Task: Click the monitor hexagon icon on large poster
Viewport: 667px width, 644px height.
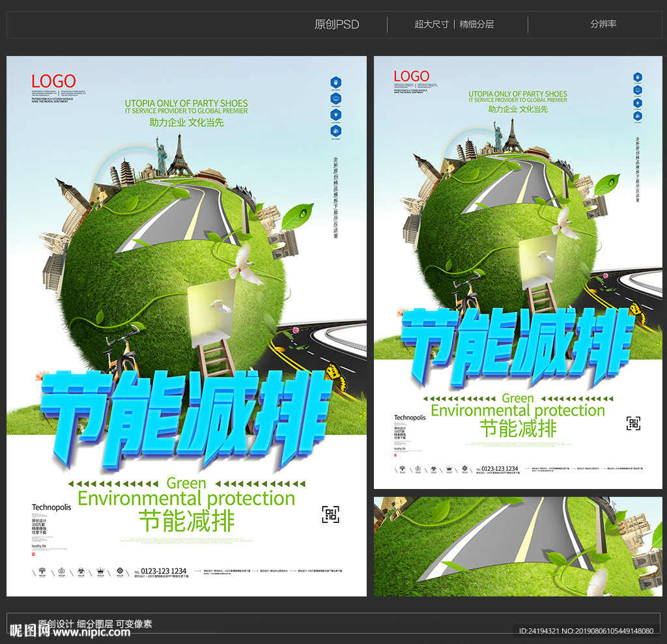Action: (x=335, y=99)
